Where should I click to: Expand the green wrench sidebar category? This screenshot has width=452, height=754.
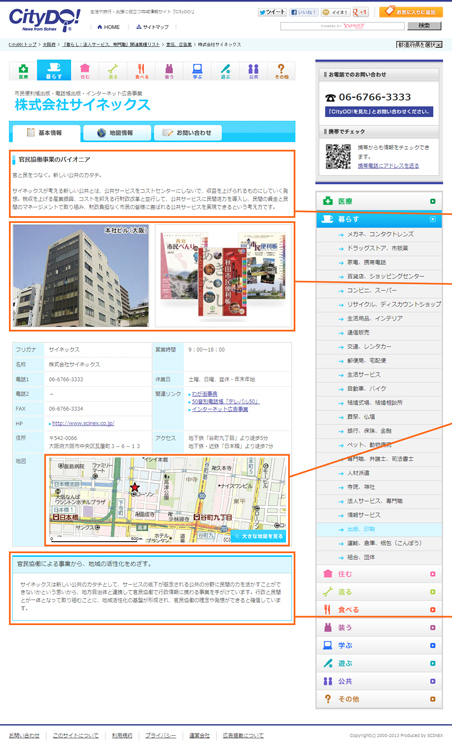(379, 591)
